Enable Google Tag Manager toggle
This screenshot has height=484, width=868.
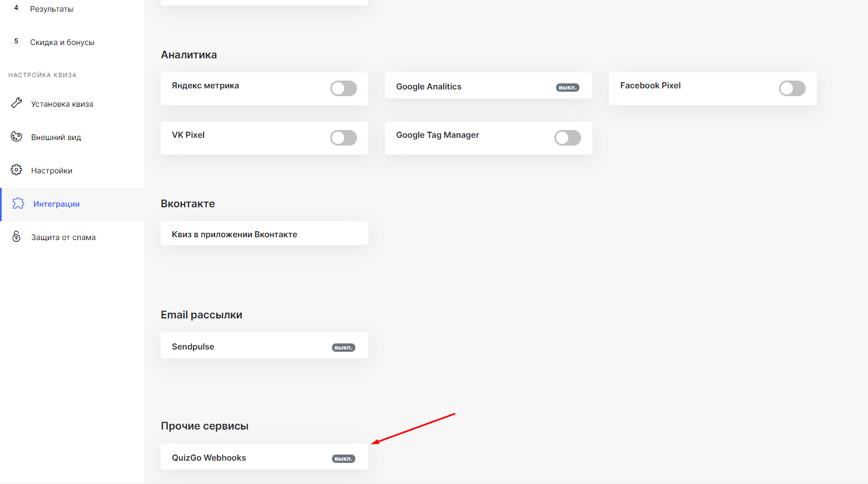tap(567, 138)
